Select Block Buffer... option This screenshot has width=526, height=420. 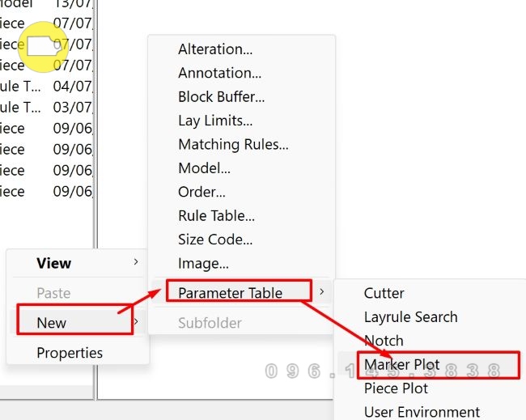click(221, 97)
